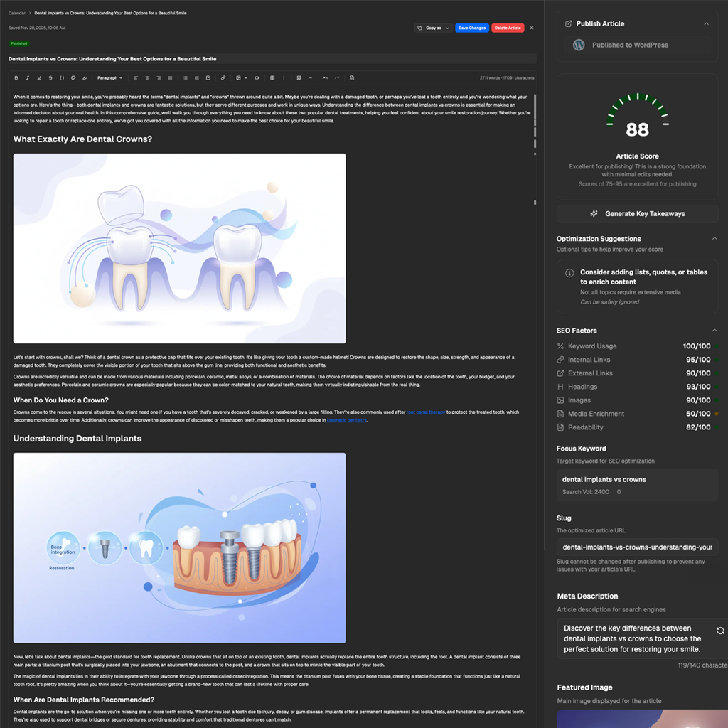Click the Focus Keyword input field
The width and height of the screenshot is (728, 728).
click(x=637, y=485)
